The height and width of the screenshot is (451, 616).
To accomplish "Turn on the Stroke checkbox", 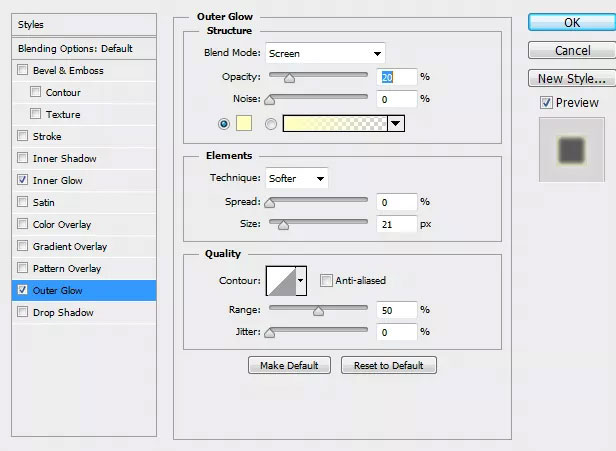I will point(23,136).
